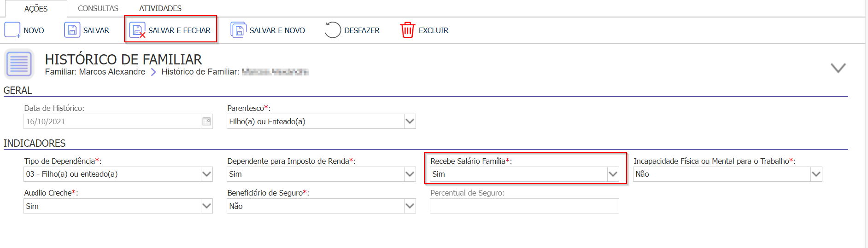Screen dimensions: 868x248
Task: Expand the Auxílio Creche dropdown
Action: (206, 206)
